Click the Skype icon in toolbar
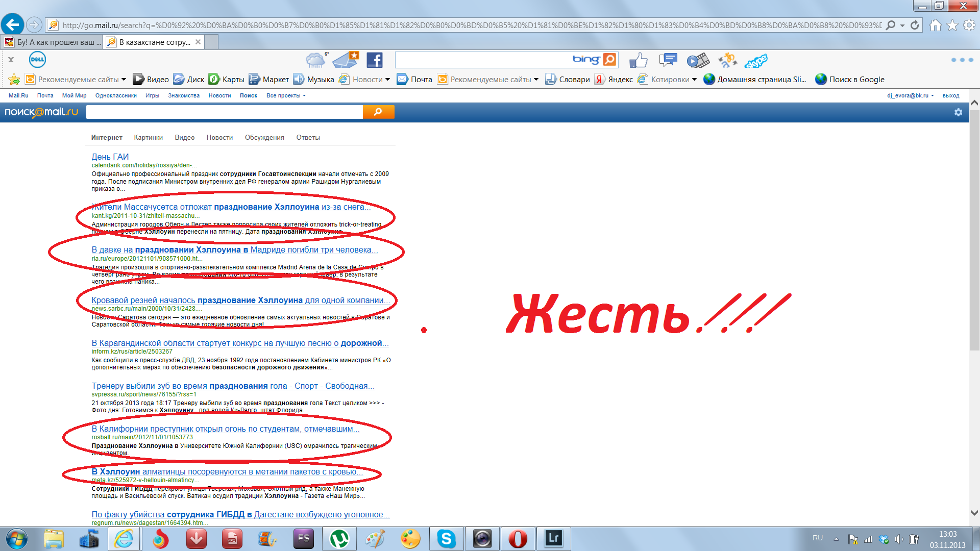The image size is (980, 551). [756, 61]
